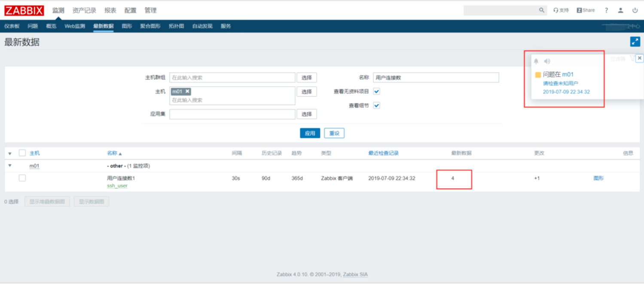The image size is (644, 284).
Task: Click 选择 next to 应用集
Action: tap(307, 114)
